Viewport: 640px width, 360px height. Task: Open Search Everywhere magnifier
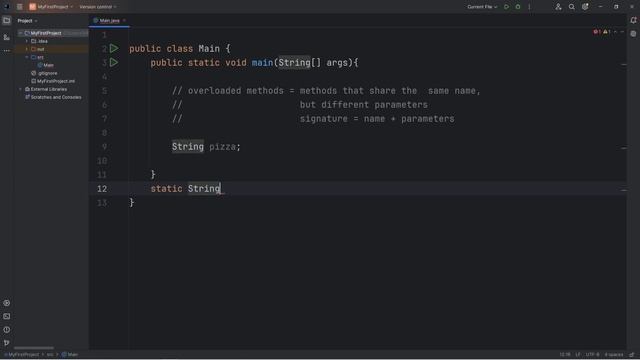(571, 7)
